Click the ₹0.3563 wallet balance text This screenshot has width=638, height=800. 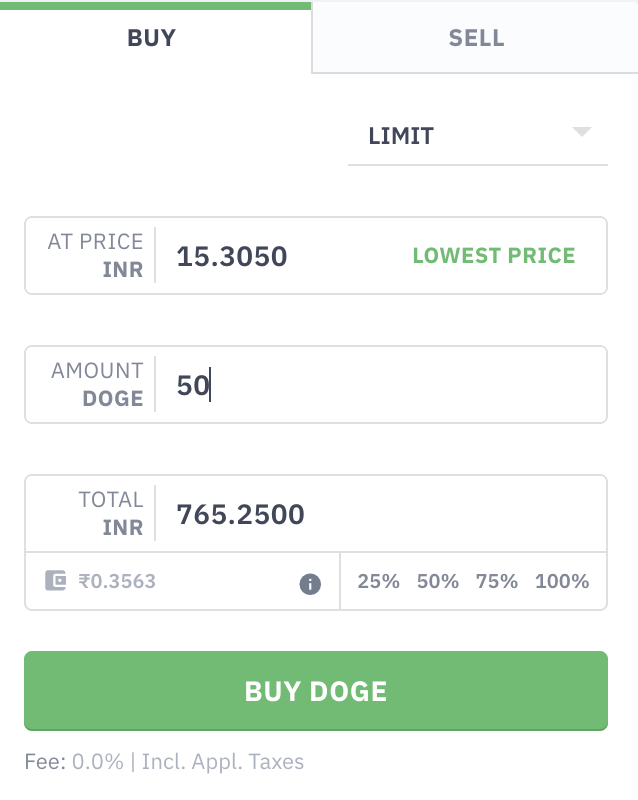[x=118, y=581]
